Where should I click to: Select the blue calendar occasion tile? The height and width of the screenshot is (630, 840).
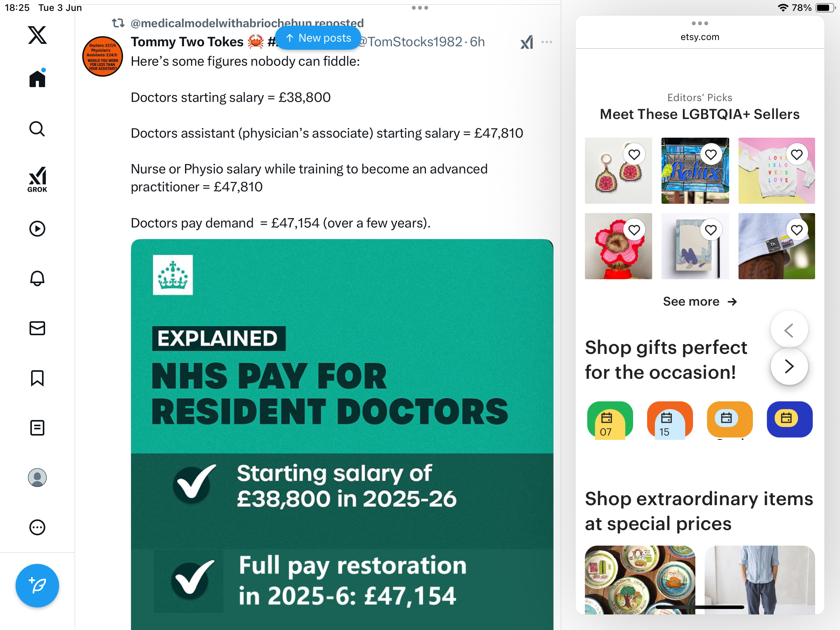click(x=789, y=419)
